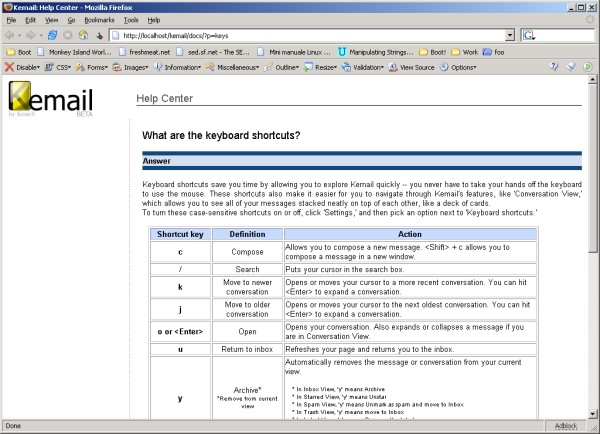Open the Images developer toolbar menu

click(x=130, y=67)
